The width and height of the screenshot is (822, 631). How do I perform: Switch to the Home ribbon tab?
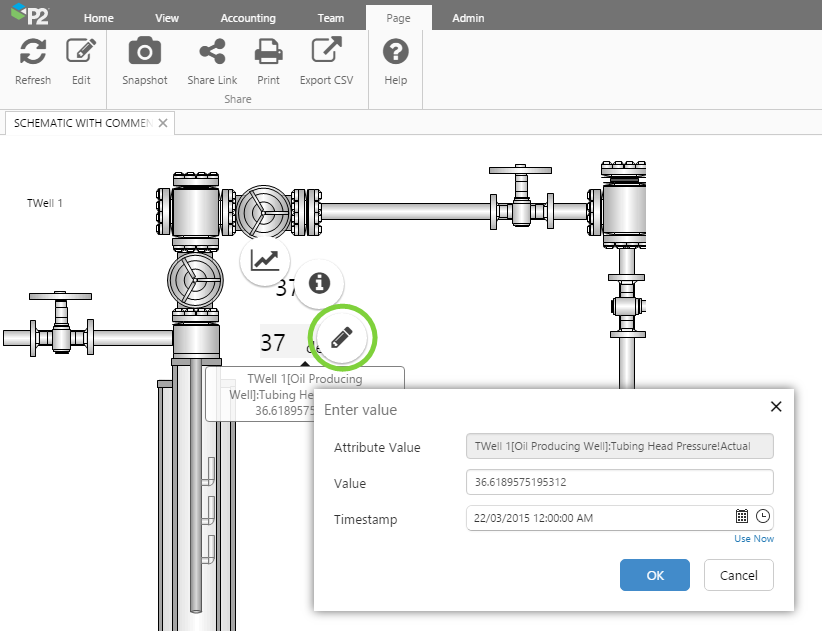coord(98,18)
